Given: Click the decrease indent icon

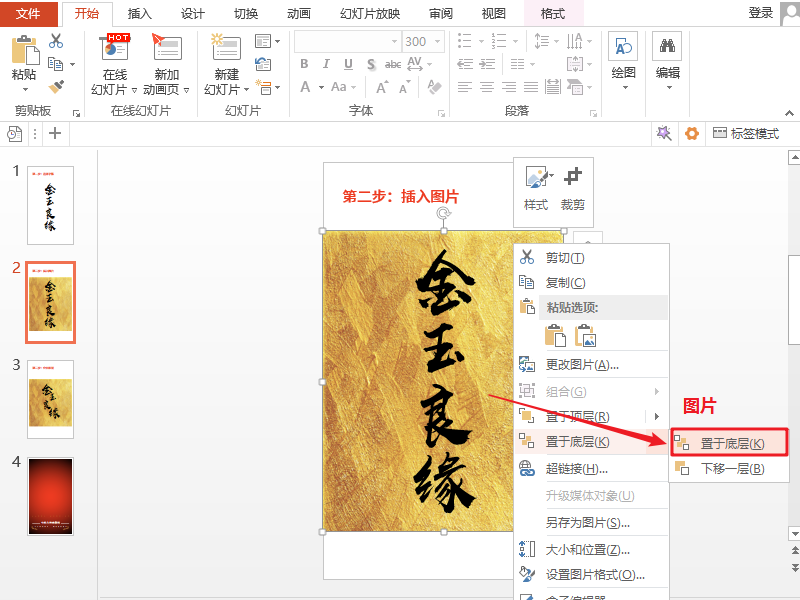Looking at the screenshot, I should pyautogui.click(x=465, y=64).
